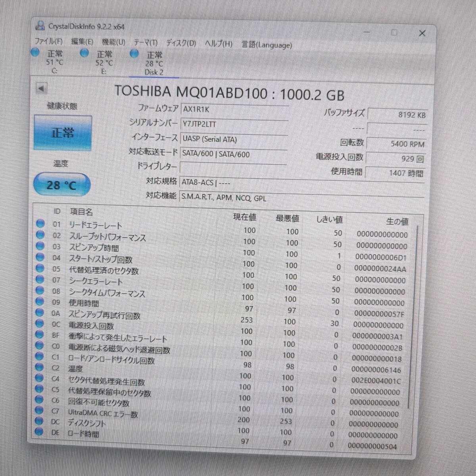Viewport: 476px width, 476px height.
Task: Click status orb for BF 衝撃によって発生したエラーレート
Action: point(40,334)
